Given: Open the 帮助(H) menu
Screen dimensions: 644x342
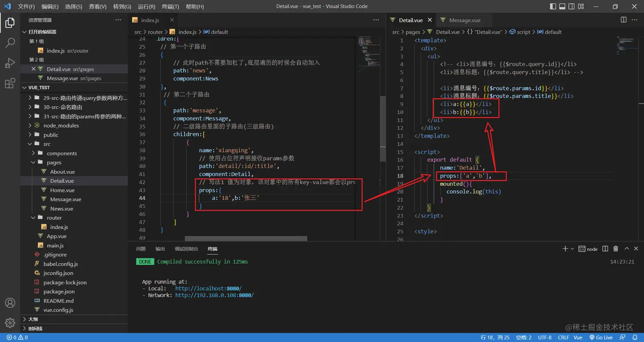Looking at the screenshot, I should 195,6.
